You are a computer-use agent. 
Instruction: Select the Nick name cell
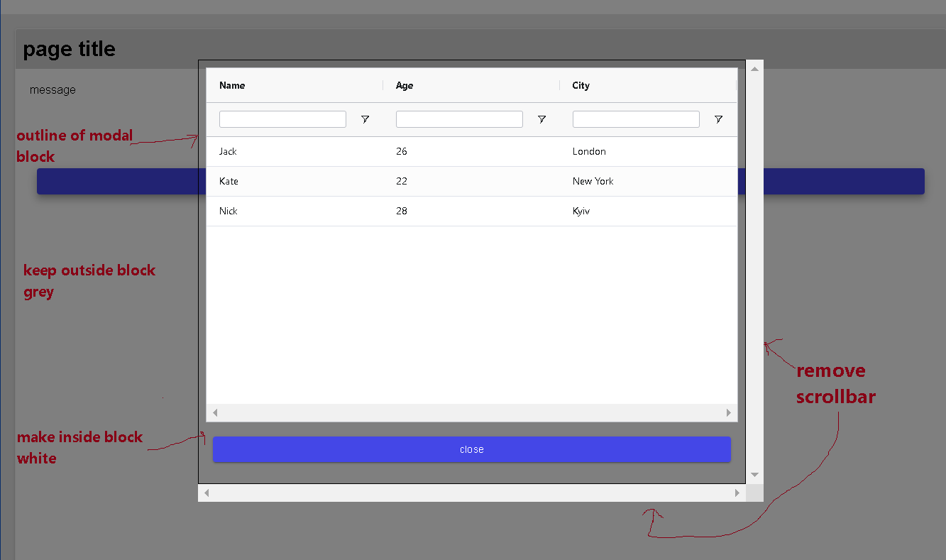295,211
